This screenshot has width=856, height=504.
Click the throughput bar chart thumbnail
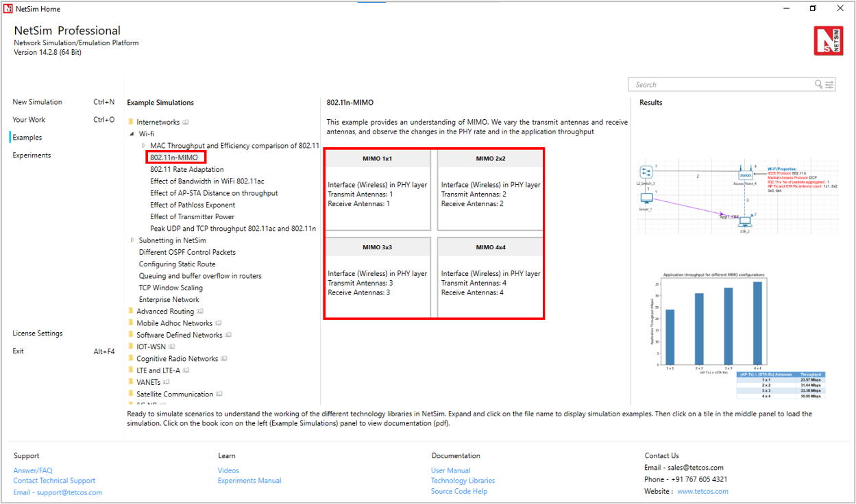pyautogui.click(x=714, y=322)
